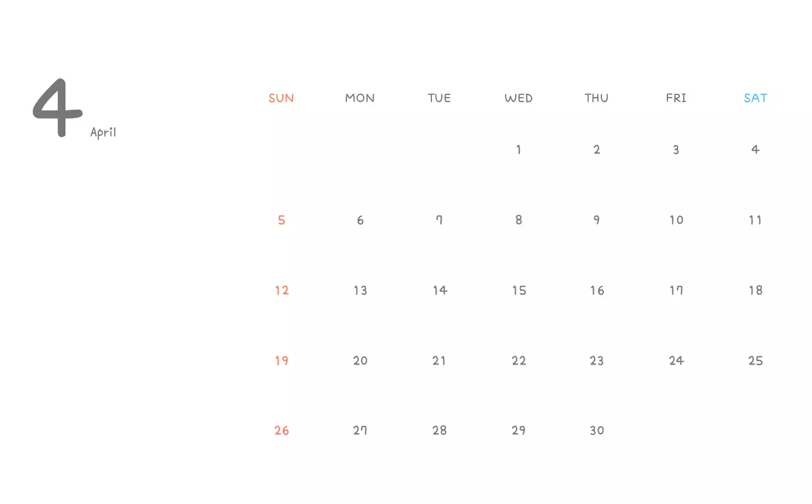812x504 pixels.
Task: Click the SAT column header
Action: click(x=756, y=98)
